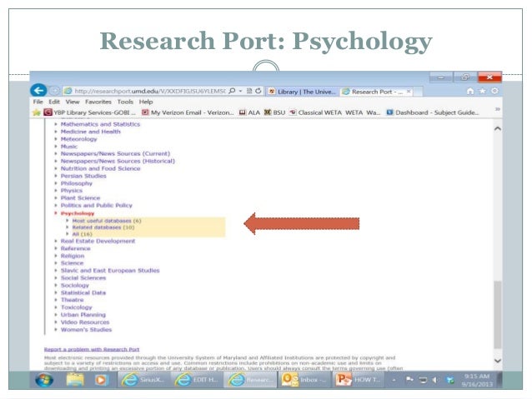Open the Favorites menu
Image resolution: width=532 pixels, height=399 pixels.
coord(98,102)
